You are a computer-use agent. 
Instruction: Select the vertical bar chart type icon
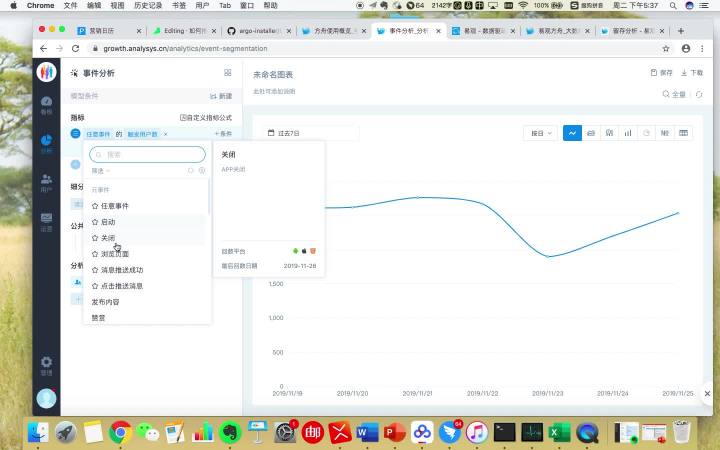(628, 133)
